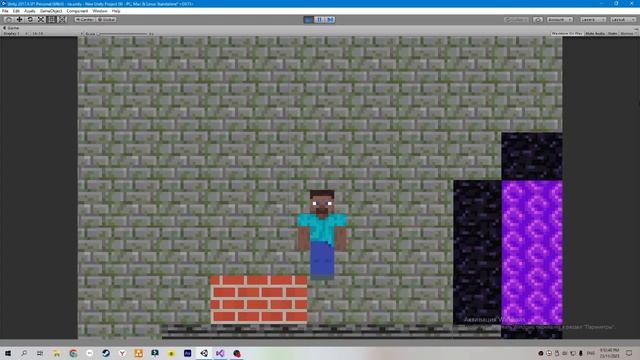This screenshot has height=360, width=640.
Task: Open Windows taskbar search
Action: [24, 353]
